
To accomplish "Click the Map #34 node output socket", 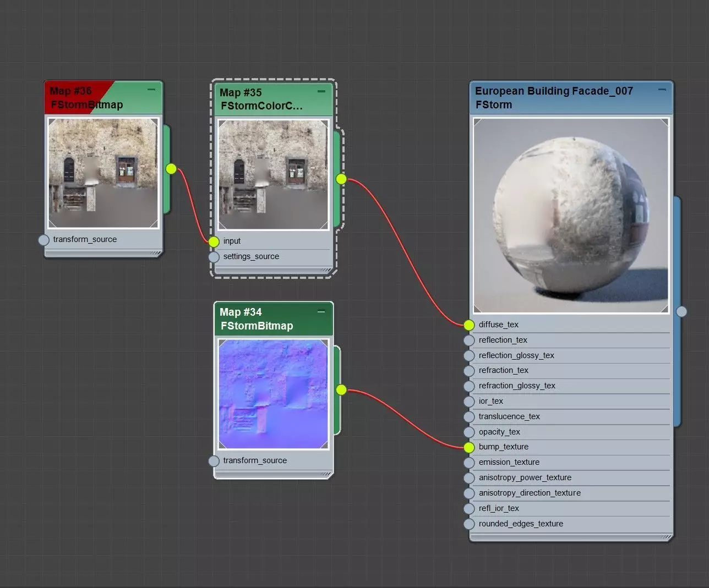I will (x=341, y=390).
